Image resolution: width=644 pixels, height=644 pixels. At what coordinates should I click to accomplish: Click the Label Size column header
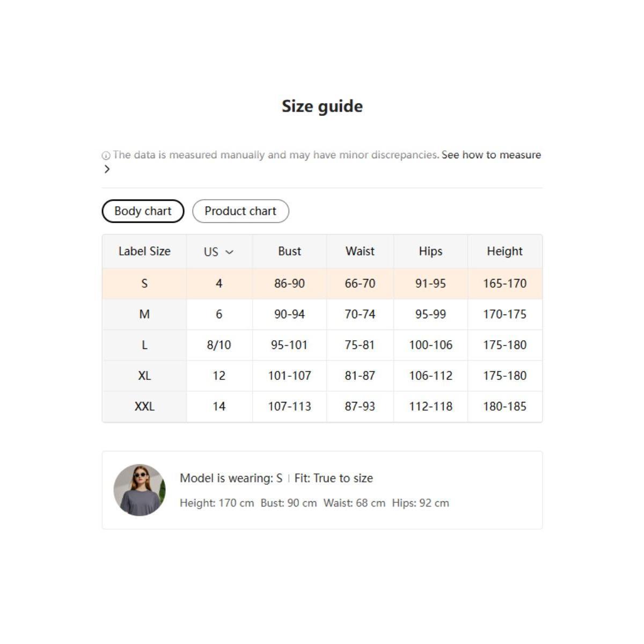coord(144,251)
